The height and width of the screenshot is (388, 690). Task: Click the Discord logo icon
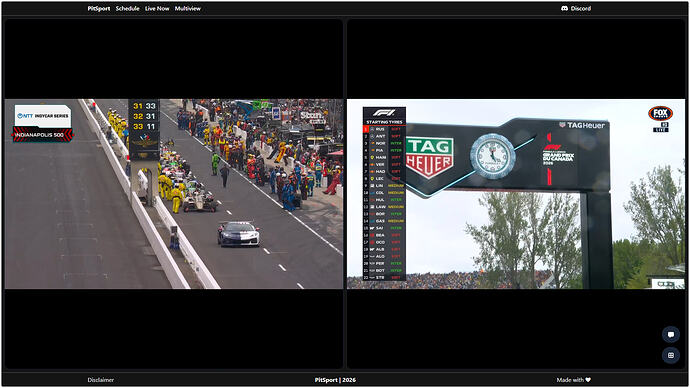point(565,8)
